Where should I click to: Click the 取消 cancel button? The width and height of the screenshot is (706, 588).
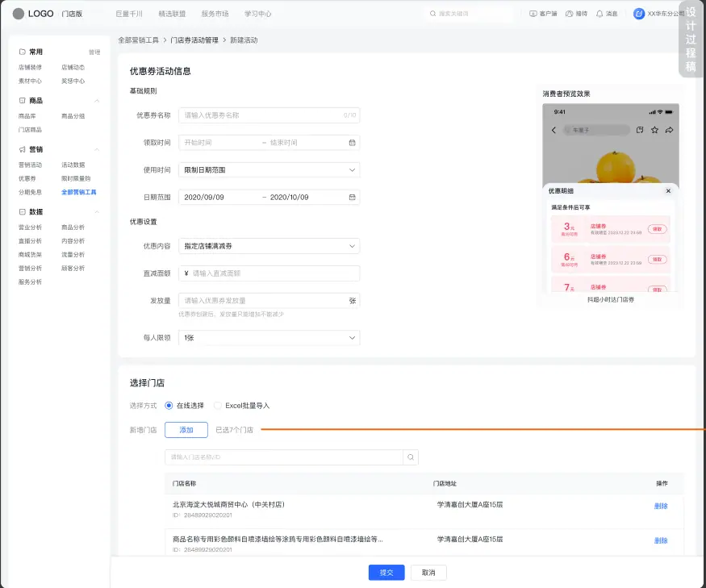click(x=428, y=573)
